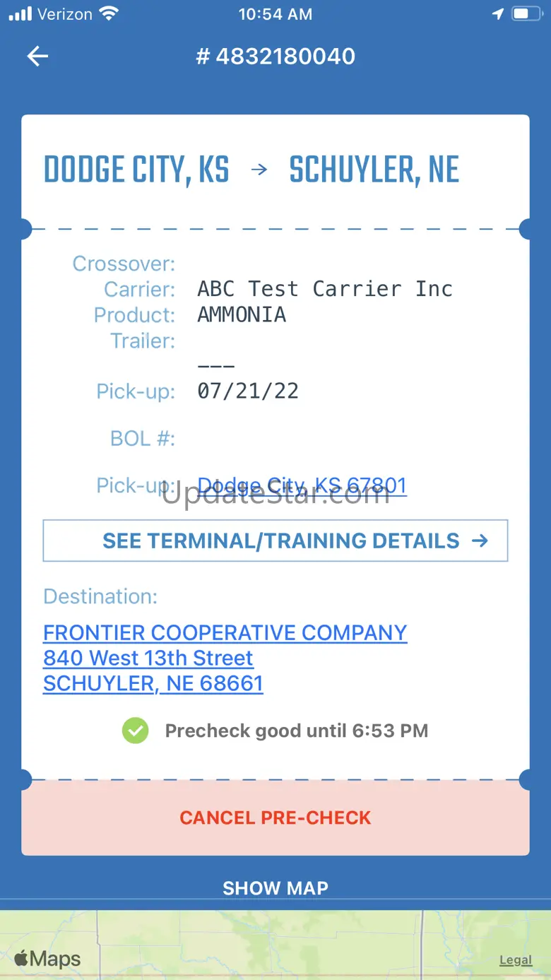The image size is (551, 980).
Task: Tap the Schuyler, NE 68661 destination link
Action: (153, 683)
